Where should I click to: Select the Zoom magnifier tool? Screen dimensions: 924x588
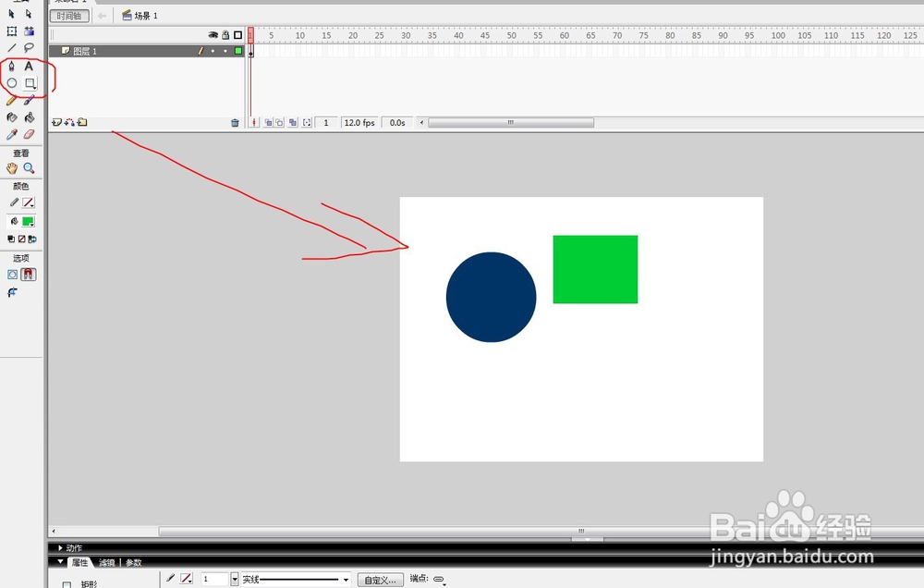coord(29,168)
